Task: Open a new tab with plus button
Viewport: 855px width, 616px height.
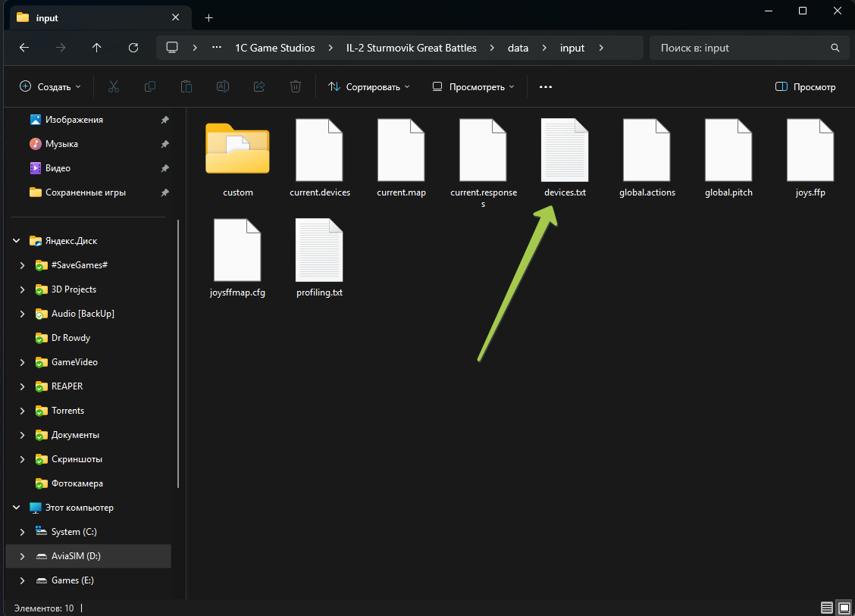Action: coord(209,17)
